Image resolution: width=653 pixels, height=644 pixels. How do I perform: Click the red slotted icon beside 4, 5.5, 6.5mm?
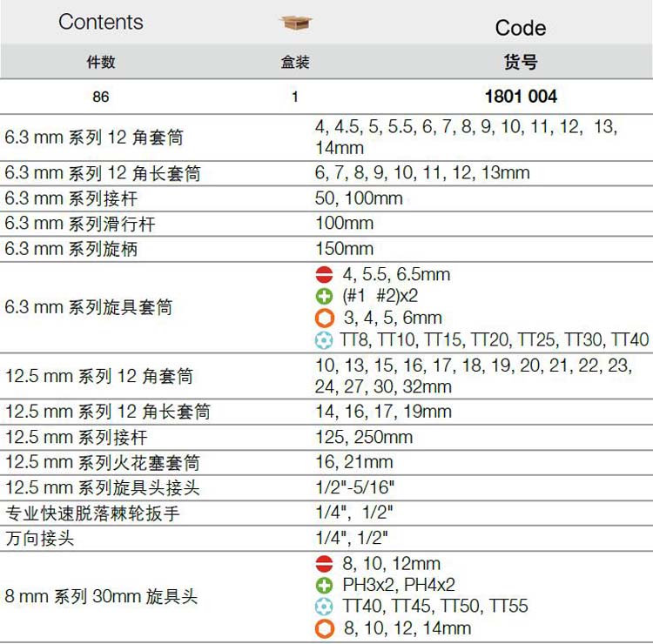(x=324, y=275)
